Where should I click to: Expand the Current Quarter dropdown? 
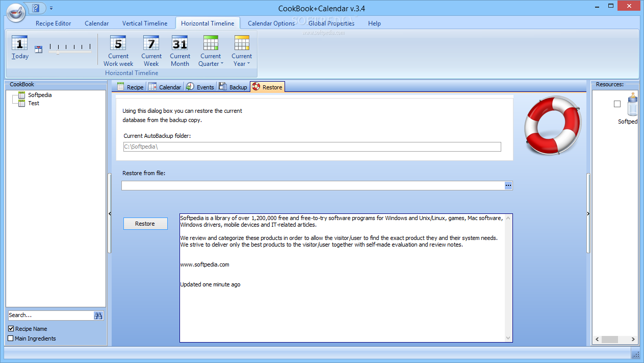211,51
